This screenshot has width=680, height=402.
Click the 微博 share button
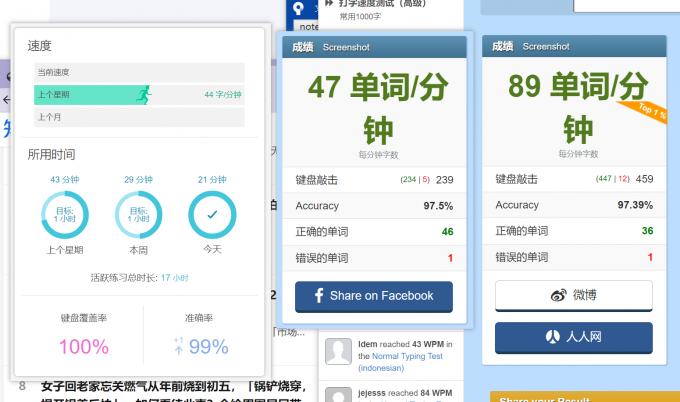574,295
